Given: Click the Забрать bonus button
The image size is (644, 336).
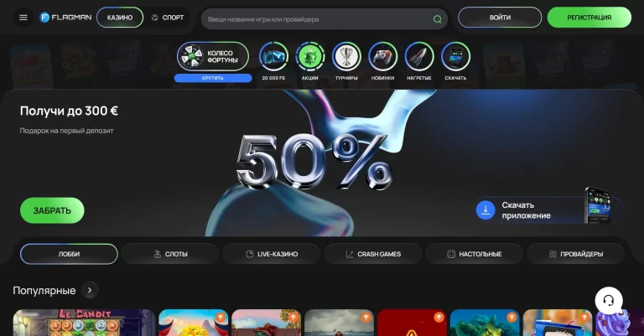Looking at the screenshot, I should pos(52,210).
